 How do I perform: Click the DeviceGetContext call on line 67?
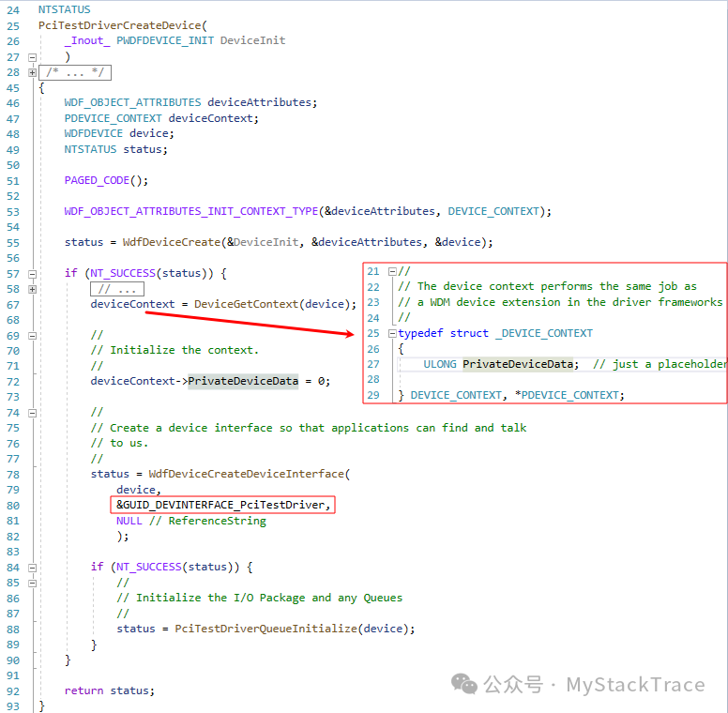[246, 304]
